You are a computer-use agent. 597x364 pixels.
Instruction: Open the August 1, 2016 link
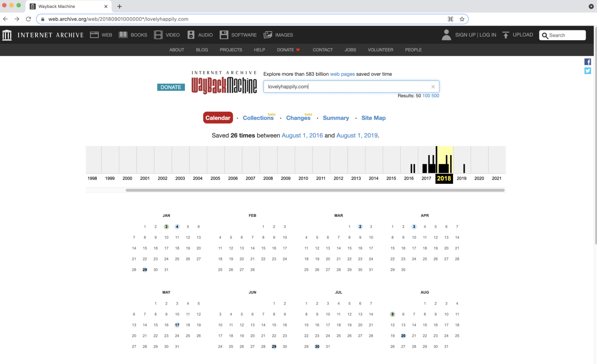point(302,135)
